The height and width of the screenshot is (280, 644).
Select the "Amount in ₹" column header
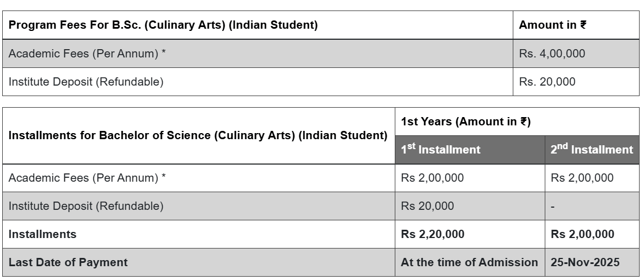coord(552,25)
